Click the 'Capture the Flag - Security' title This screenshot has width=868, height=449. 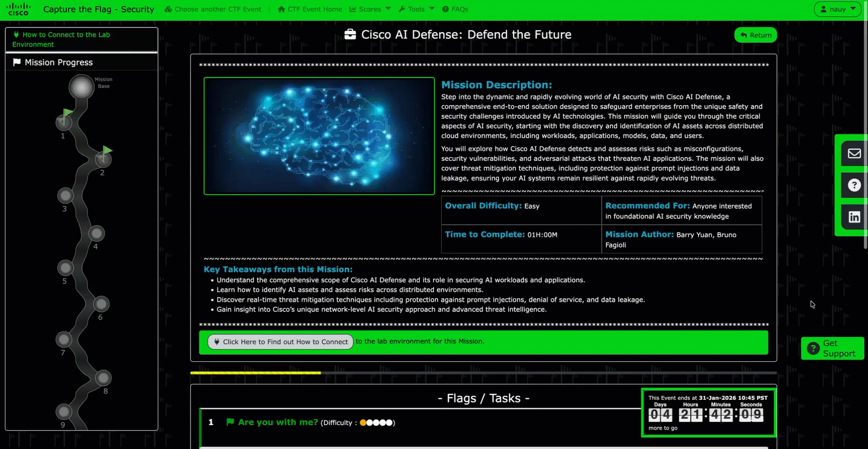coord(99,9)
